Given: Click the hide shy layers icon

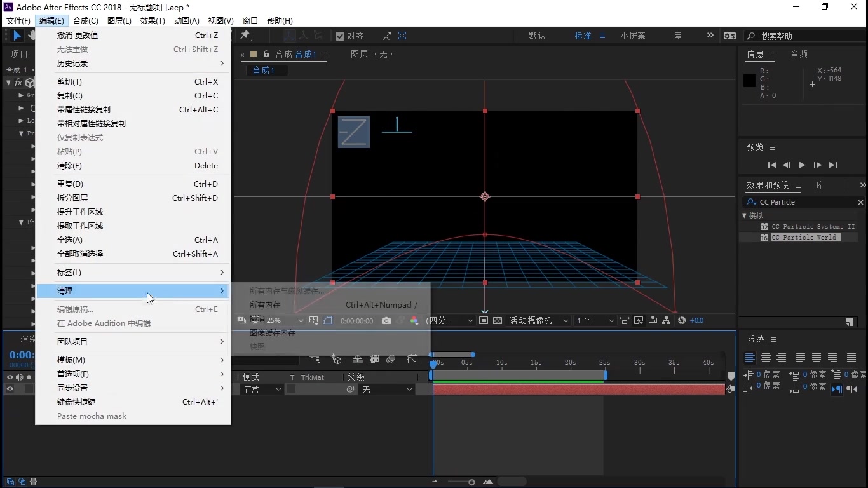Looking at the screenshot, I should tap(358, 360).
